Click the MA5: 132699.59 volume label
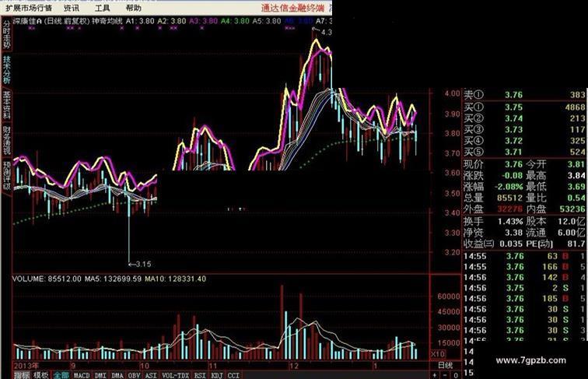This screenshot has height=379, width=588. click(113, 279)
